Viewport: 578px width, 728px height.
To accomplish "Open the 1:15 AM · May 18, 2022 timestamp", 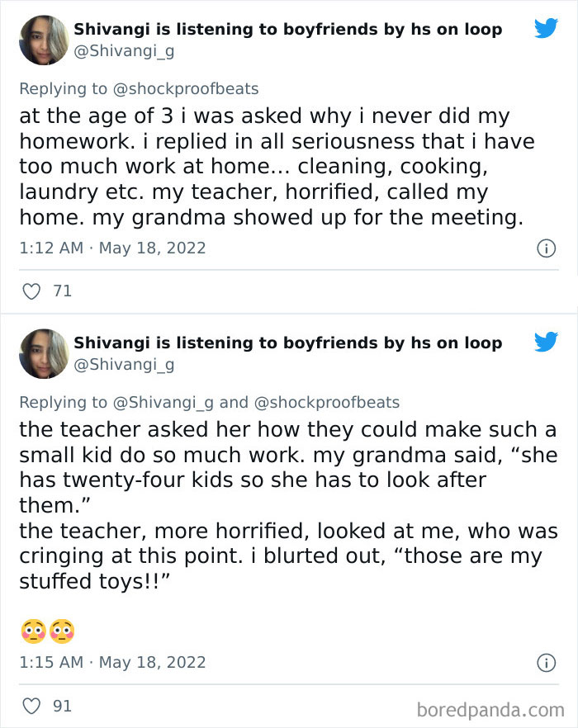I will pos(112,662).
